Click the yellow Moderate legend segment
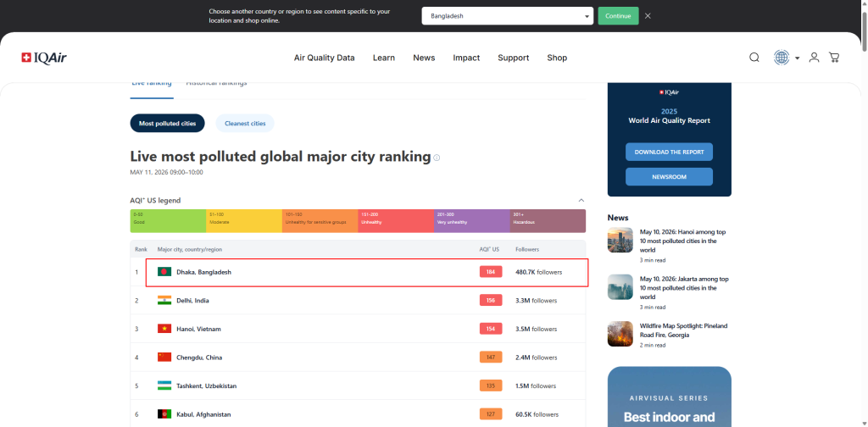The image size is (868, 427). click(244, 220)
